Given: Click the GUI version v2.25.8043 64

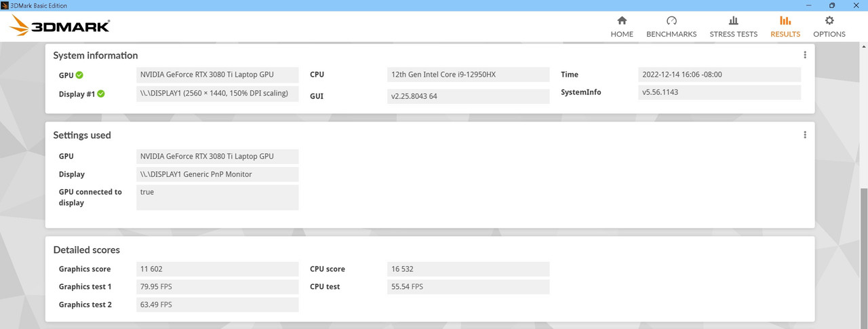Looking at the screenshot, I should coord(468,96).
